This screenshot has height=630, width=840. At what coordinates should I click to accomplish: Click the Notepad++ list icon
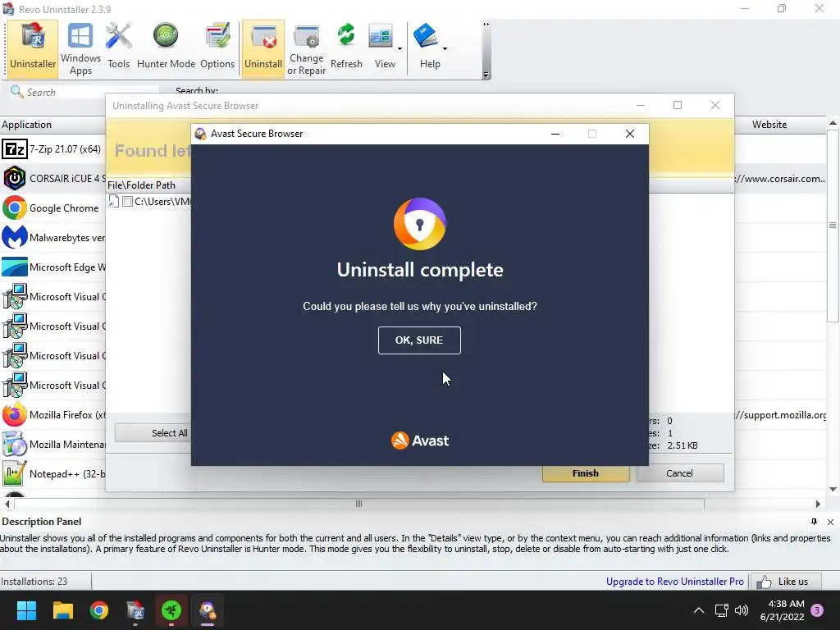tap(15, 473)
